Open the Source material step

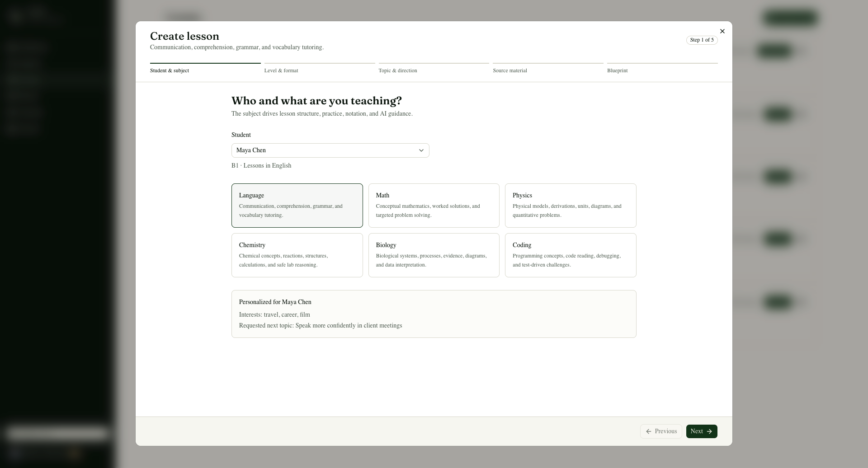coord(548,69)
